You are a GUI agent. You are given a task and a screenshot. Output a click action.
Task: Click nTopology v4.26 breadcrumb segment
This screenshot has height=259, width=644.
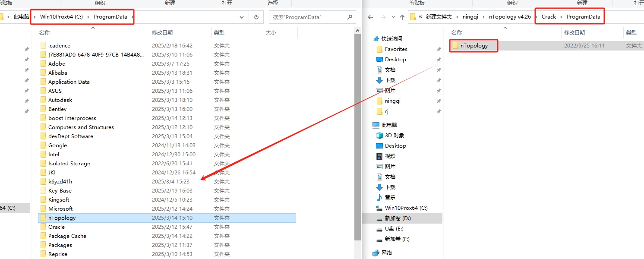(510, 17)
